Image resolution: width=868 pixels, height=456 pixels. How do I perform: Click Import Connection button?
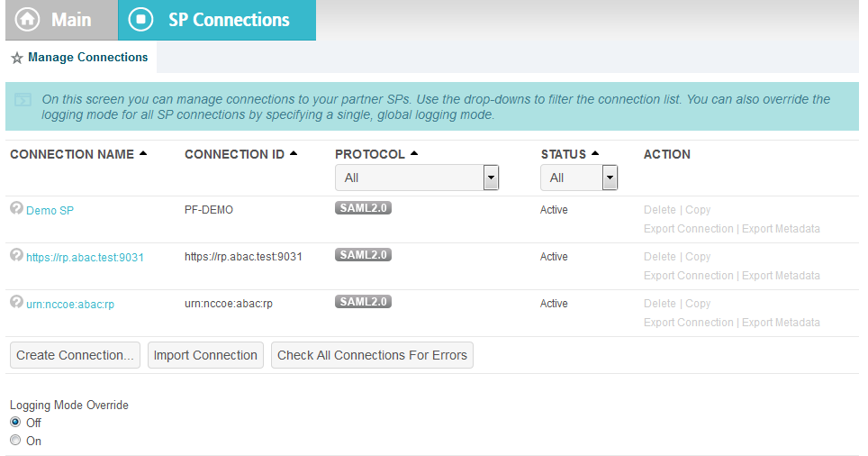pos(205,355)
